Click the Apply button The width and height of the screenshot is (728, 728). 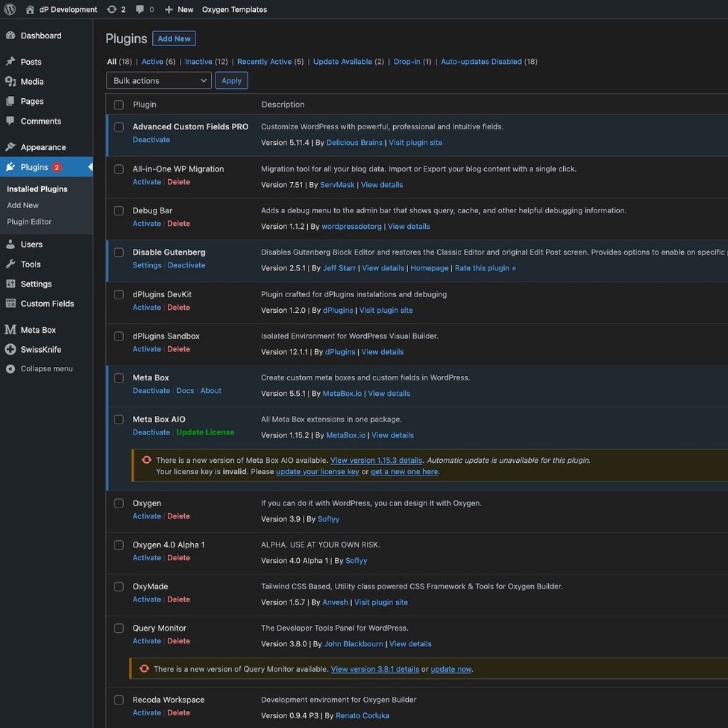click(232, 81)
